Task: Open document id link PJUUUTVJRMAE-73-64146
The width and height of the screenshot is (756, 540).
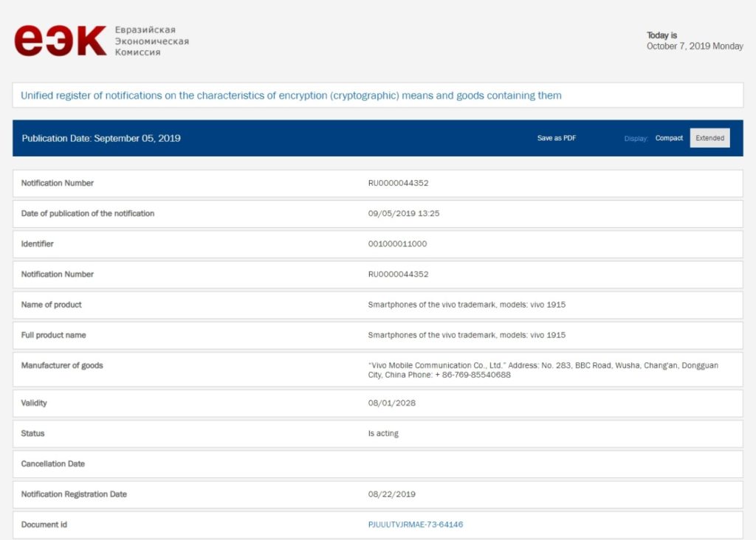Action: [x=416, y=525]
